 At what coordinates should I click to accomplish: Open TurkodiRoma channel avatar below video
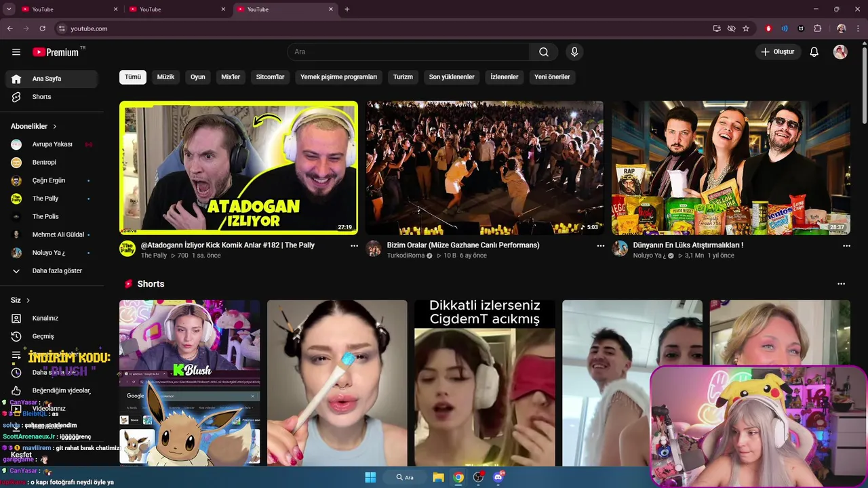374,249
